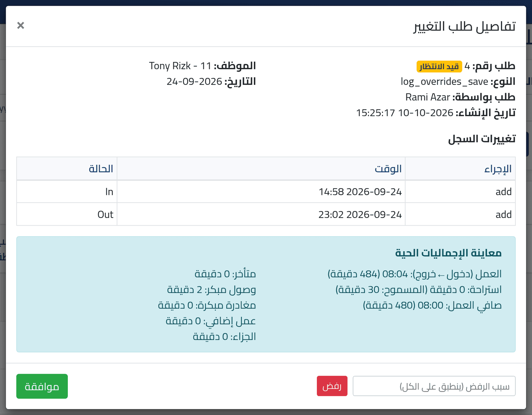Click the Out status cell
The image size is (532, 415).
67,214
